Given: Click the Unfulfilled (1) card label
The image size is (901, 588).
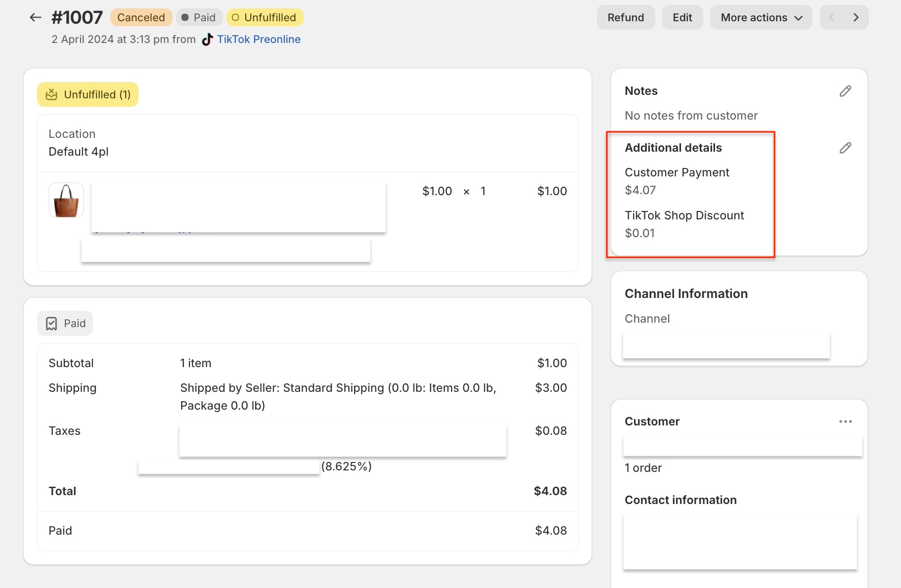Looking at the screenshot, I should point(97,94).
